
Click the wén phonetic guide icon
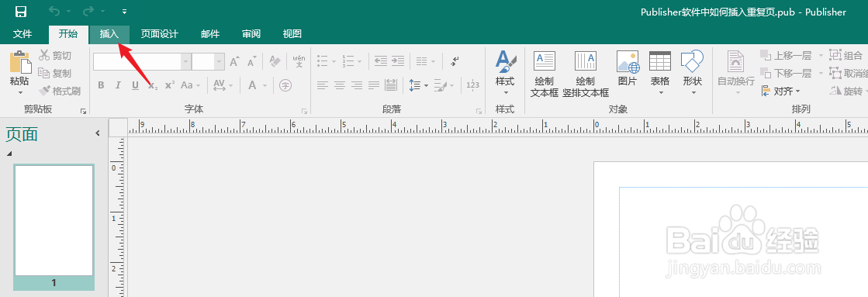pos(299,60)
